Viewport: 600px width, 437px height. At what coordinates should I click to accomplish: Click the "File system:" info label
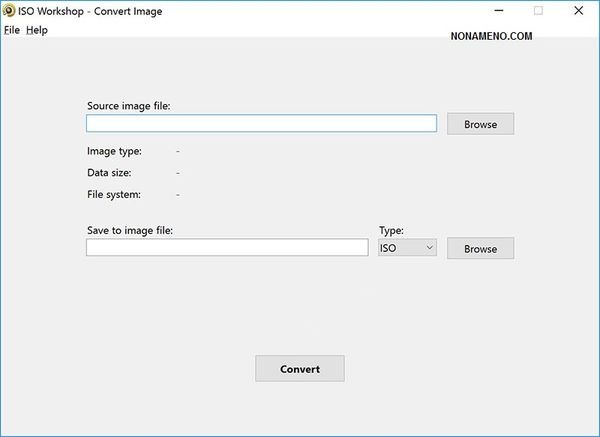click(x=114, y=194)
